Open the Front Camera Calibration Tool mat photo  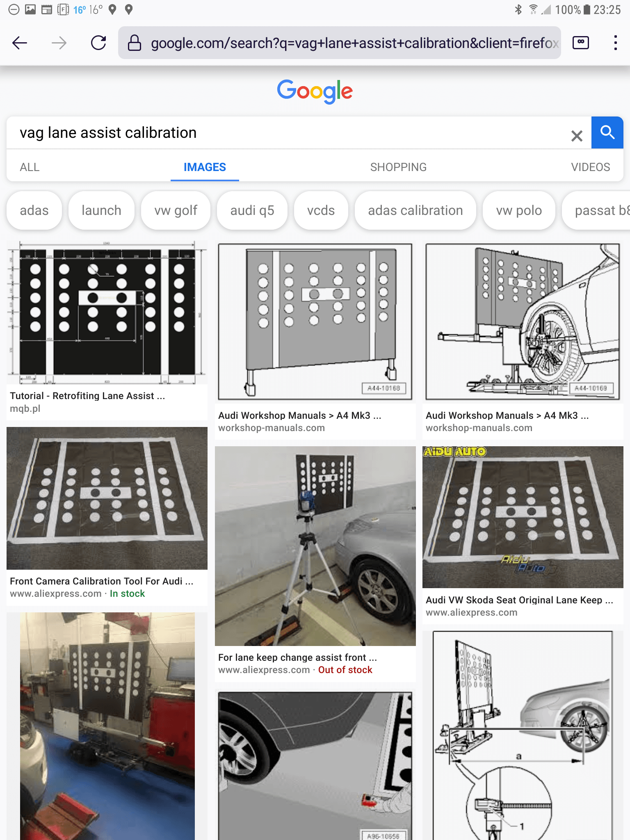tap(107, 498)
